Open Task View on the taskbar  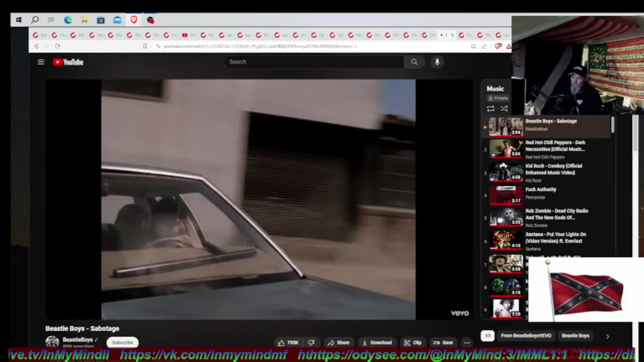pos(51,20)
